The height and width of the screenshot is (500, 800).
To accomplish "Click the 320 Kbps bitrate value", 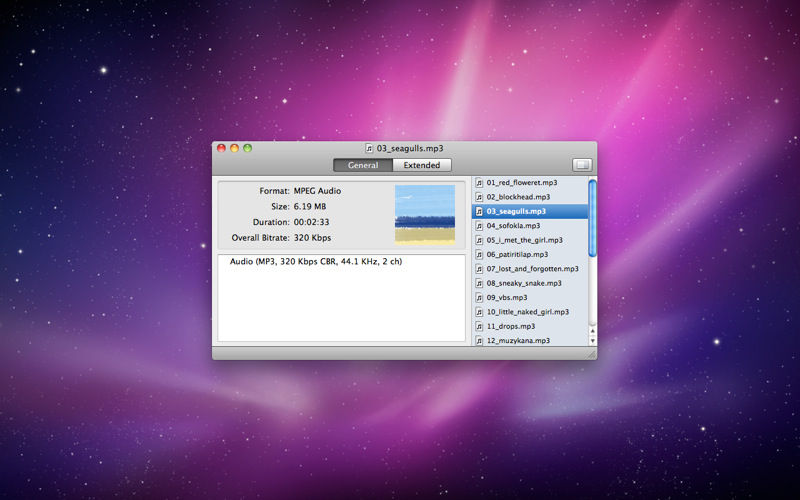I will [312, 238].
